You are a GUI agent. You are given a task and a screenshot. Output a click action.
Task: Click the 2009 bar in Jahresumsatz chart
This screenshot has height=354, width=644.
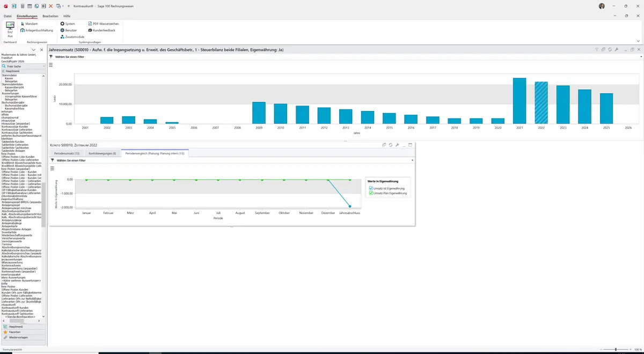tap(259, 113)
